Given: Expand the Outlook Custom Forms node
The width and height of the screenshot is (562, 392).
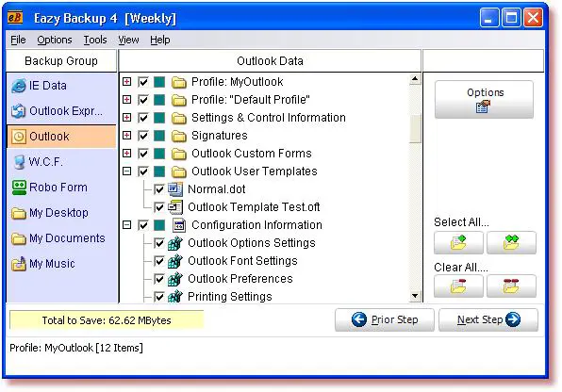Looking at the screenshot, I should click(127, 154).
